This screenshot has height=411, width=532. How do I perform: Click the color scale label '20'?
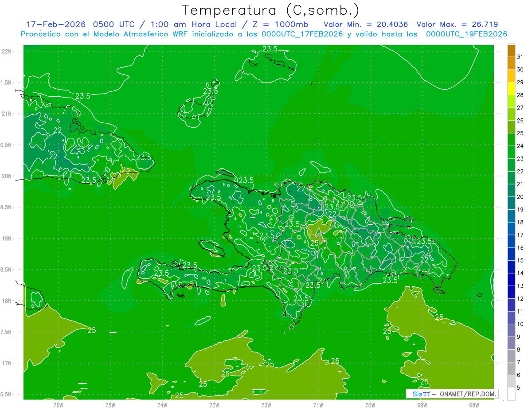tap(520, 197)
